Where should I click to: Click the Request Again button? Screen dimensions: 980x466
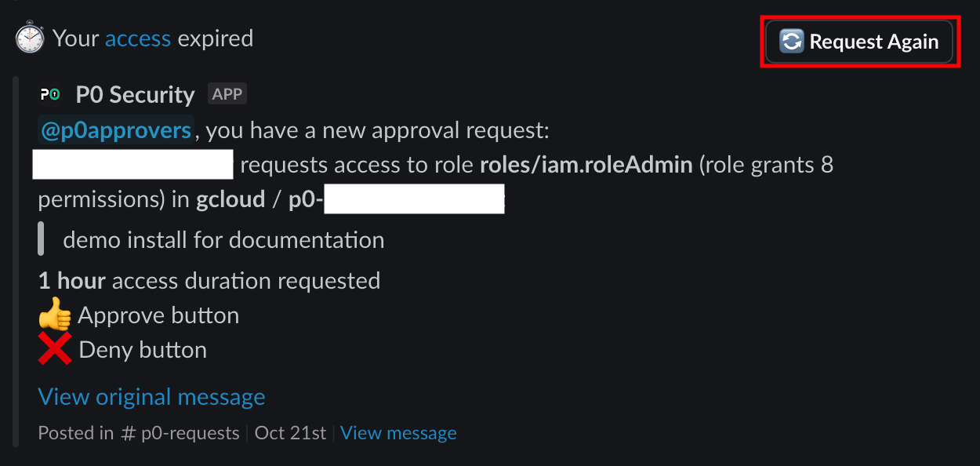859,42
